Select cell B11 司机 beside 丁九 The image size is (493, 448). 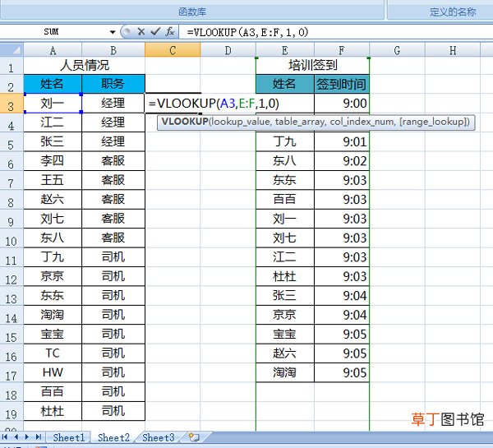[113, 257]
